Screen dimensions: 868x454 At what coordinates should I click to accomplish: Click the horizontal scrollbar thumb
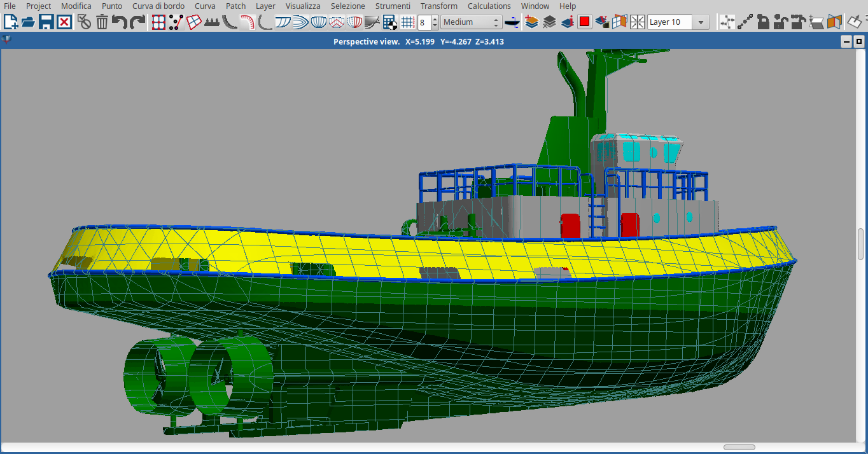[739, 448]
